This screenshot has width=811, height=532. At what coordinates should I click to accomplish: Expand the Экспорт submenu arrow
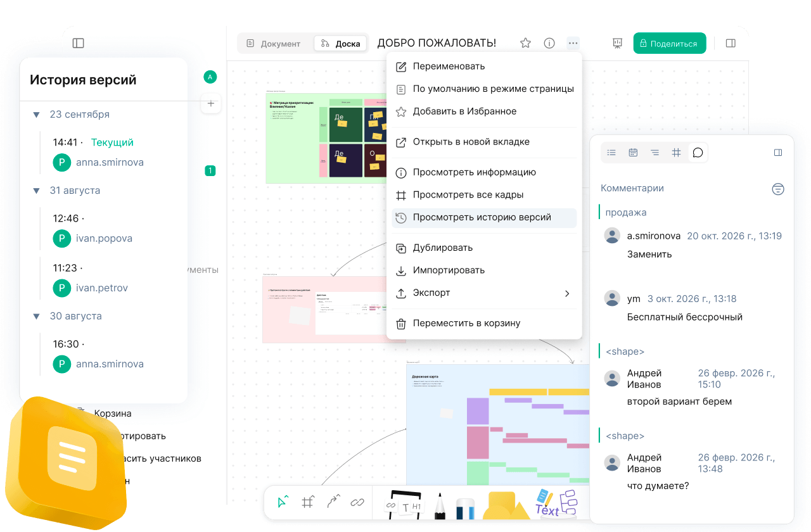coord(567,293)
